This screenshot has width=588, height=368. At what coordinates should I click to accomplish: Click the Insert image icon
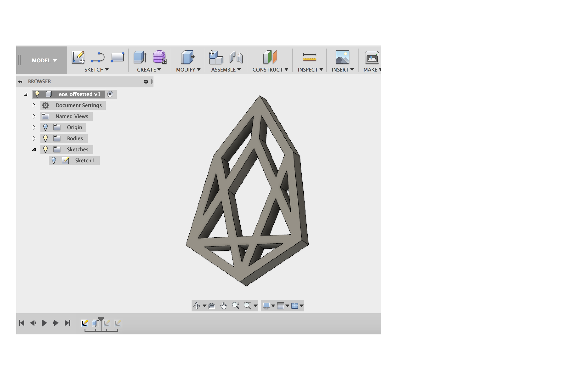342,57
